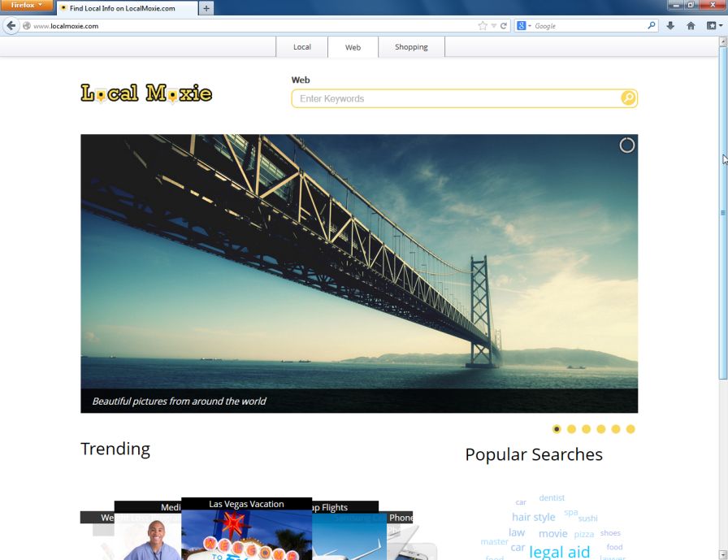
Task: Click the bridge slideshow image
Action: (x=359, y=274)
